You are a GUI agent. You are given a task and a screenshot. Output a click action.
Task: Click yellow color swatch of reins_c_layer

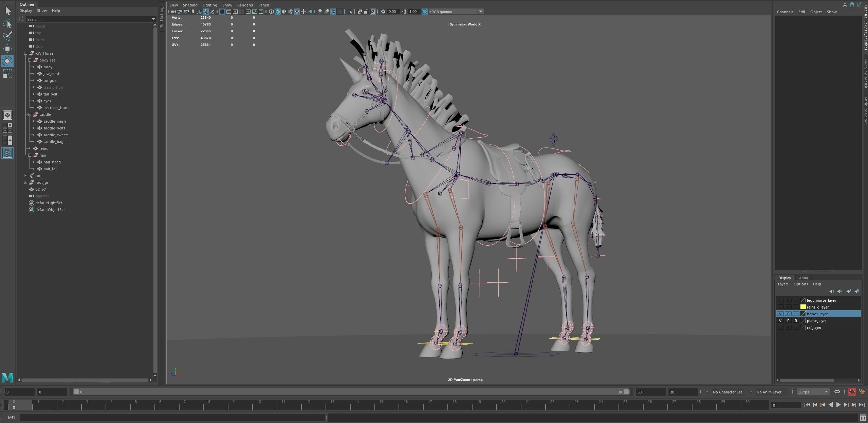pyautogui.click(x=803, y=307)
